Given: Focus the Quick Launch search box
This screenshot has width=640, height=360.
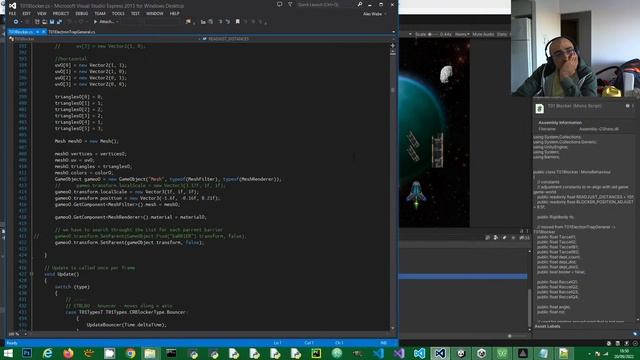Looking at the screenshot, I should pos(327,4).
